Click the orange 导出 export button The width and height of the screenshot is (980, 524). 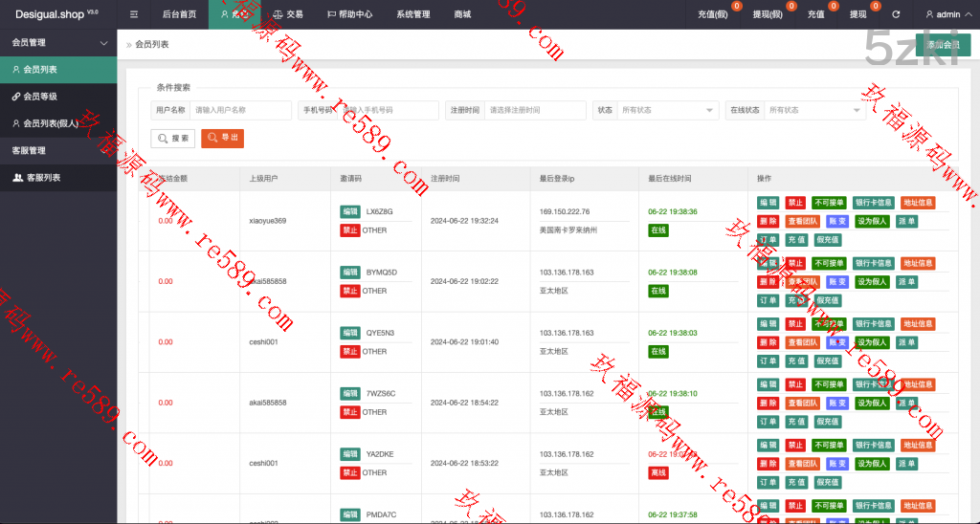(222, 139)
